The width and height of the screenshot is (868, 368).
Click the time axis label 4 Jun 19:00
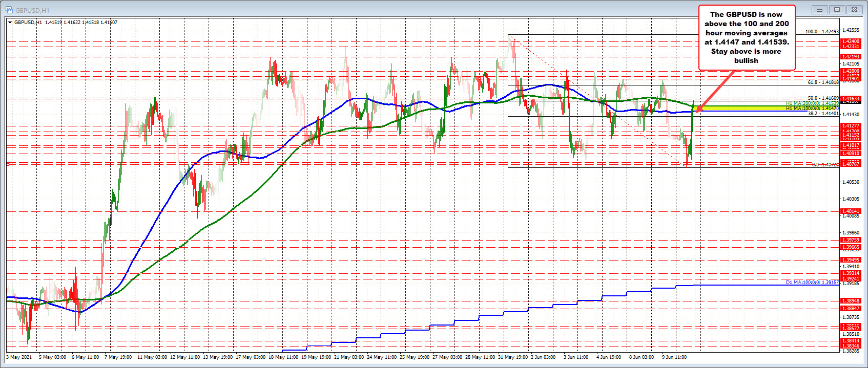point(609,357)
